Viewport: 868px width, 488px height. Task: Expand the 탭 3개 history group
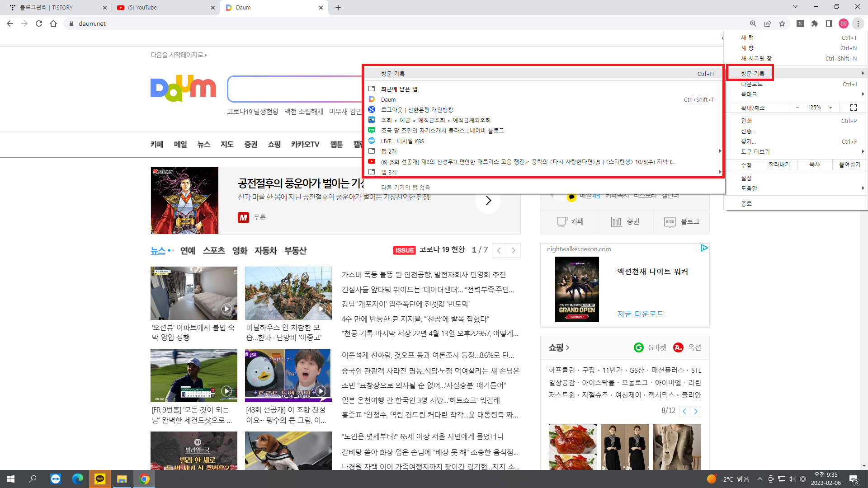[543, 172]
